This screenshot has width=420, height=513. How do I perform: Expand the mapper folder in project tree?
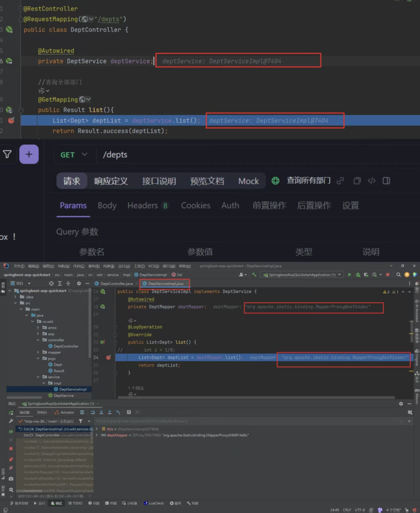click(38, 352)
